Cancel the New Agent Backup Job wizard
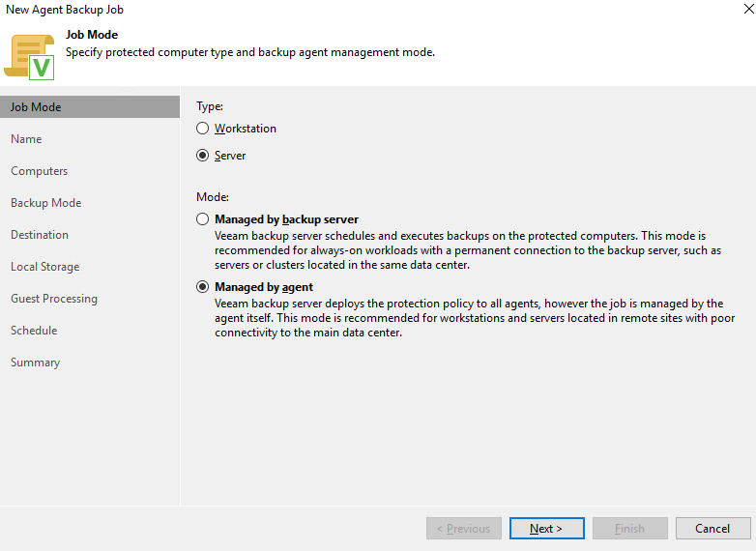This screenshot has width=756, height=551. tap(712, 529)
